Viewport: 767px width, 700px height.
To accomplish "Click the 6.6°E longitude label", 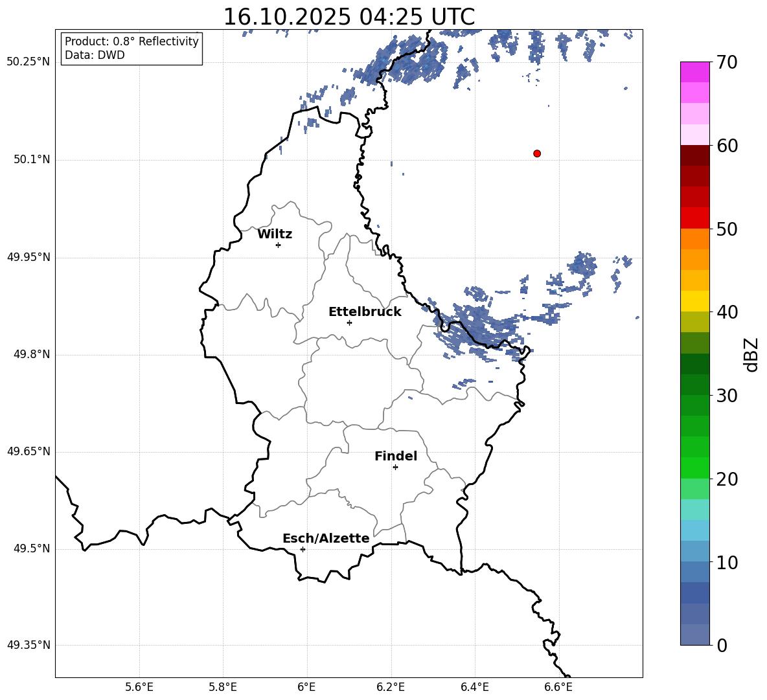I will pyautogui.click(x=558, y=687).
